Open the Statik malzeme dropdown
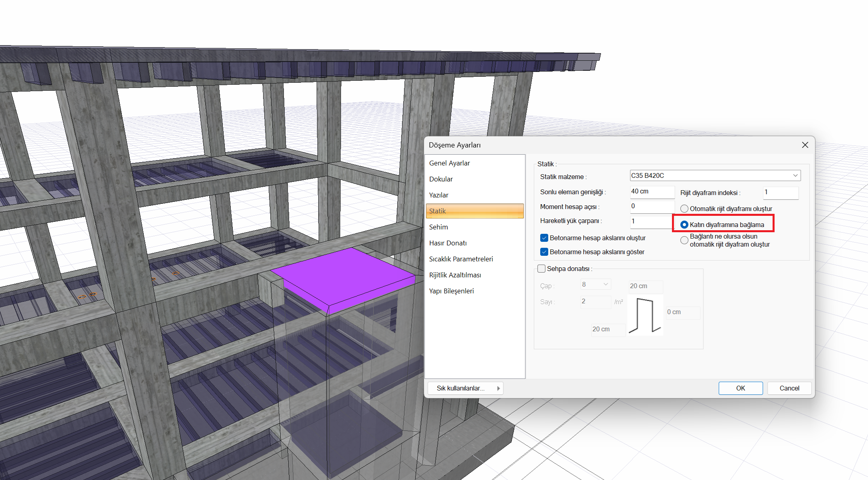The image size is (868, 480). [715, 175]
